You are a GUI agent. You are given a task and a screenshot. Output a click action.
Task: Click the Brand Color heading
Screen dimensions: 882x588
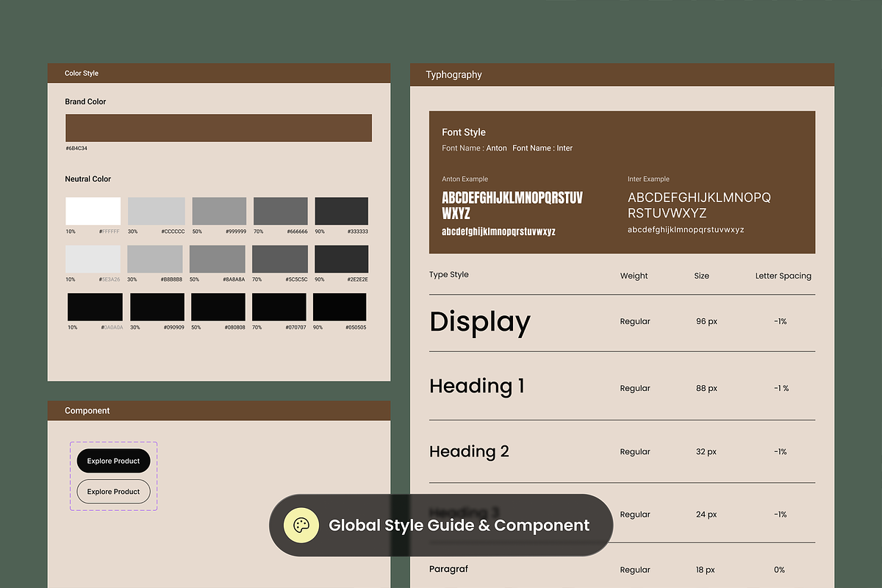pyautogui.click(x=85, y=101)
